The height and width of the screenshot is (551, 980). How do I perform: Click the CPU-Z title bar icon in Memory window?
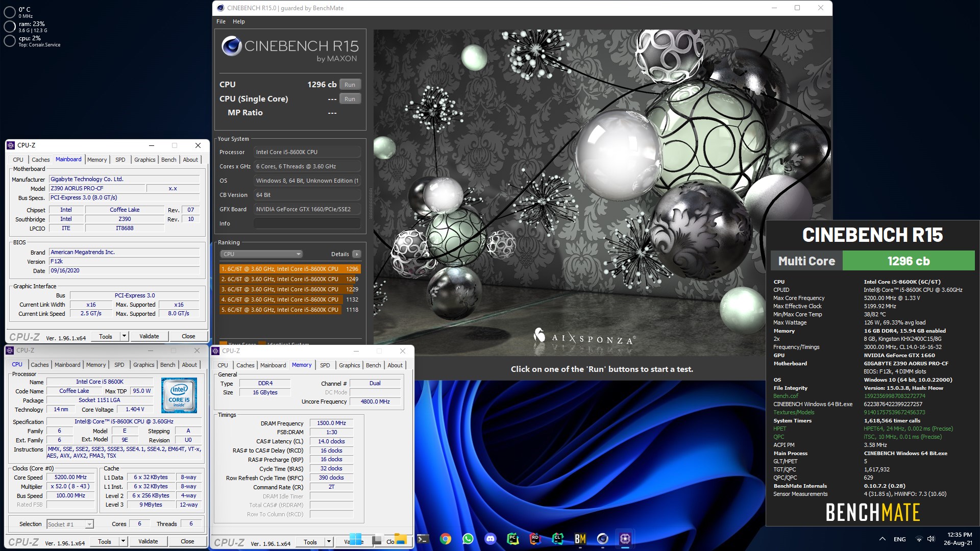click(x=215, y=351)
